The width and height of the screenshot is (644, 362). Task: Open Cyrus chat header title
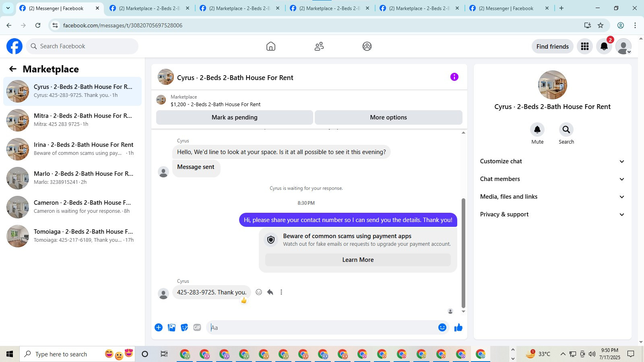click(235, 78)
